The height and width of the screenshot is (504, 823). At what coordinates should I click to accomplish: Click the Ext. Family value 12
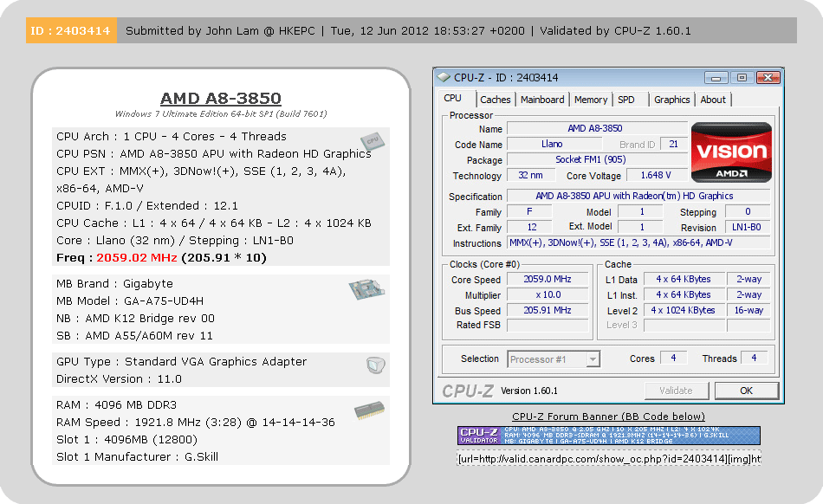(530, 227)
